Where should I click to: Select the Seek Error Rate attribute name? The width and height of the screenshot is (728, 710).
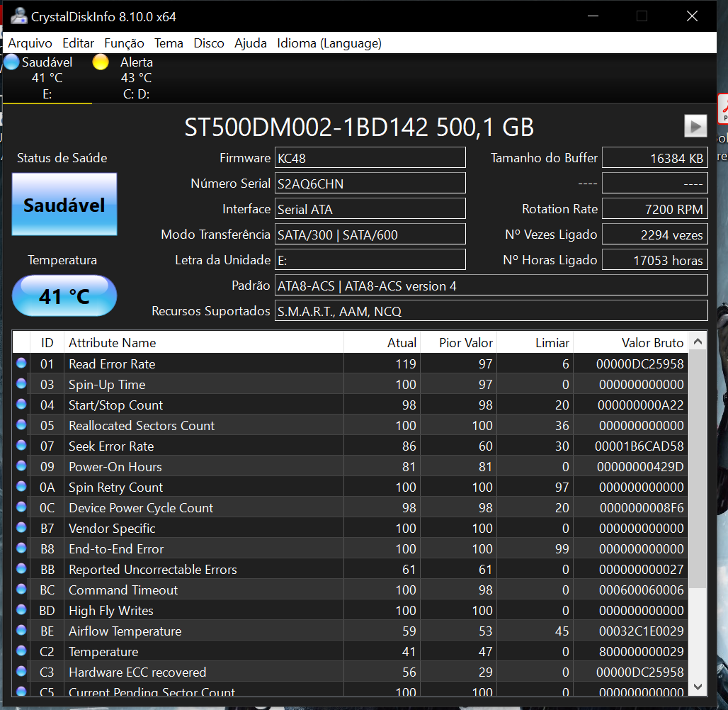111,446
